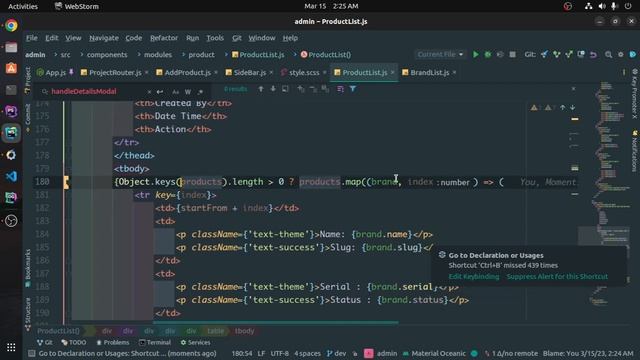Screen dimensions: 640x360
Task: Open the Navigate menu
Action: 104,38
